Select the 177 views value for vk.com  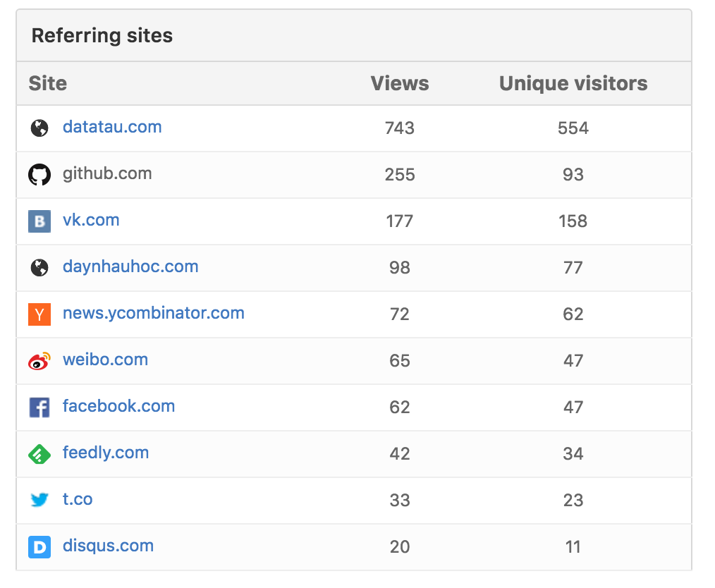point(400,221)
